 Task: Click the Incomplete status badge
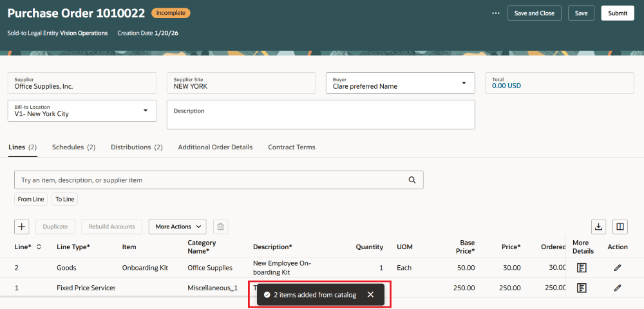pyautogui.click(x=171, y=13)
